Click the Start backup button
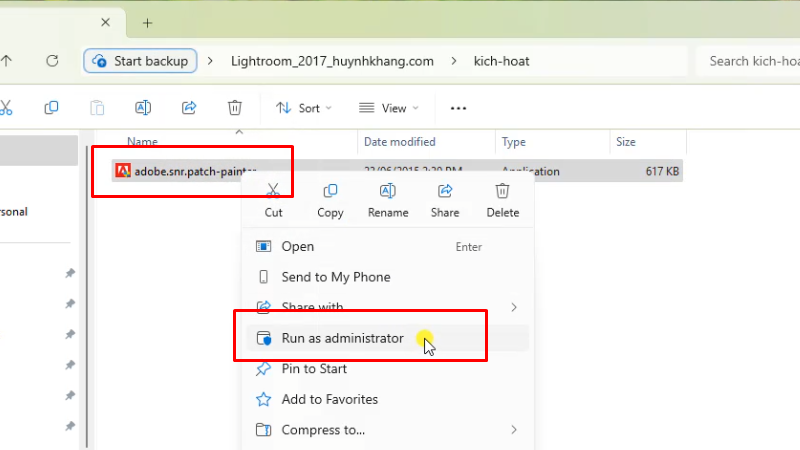This screenshot has width=800, height=450. coord(140,61)
